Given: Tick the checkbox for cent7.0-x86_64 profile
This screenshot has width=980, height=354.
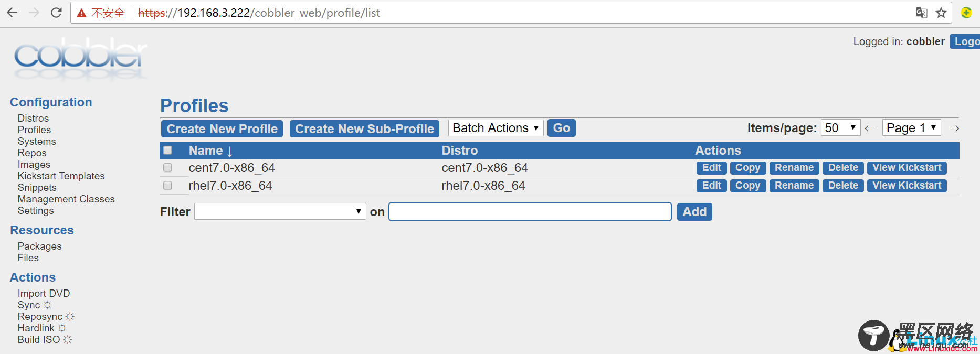Looking at the screenshot, I should click(168, 168).
